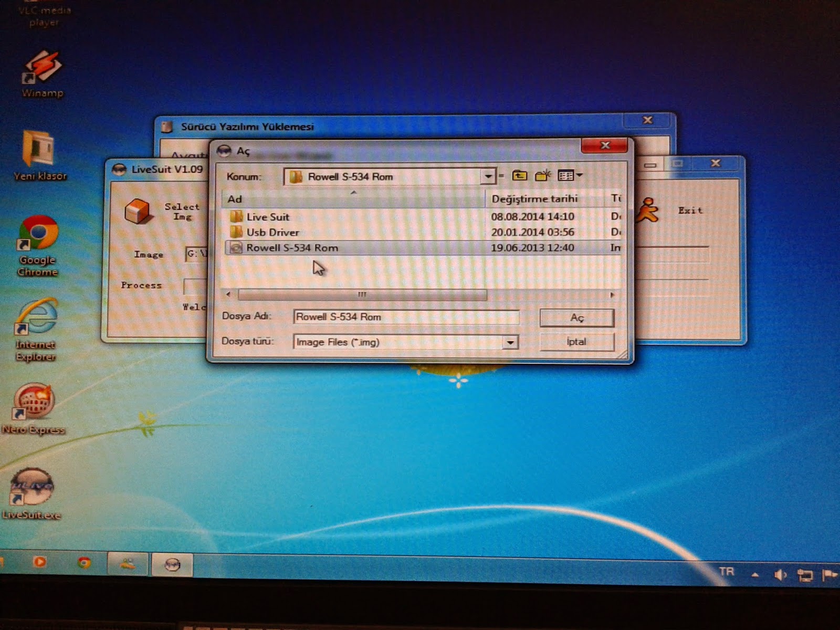Select the Usb Driver folder

pos(272,232)
